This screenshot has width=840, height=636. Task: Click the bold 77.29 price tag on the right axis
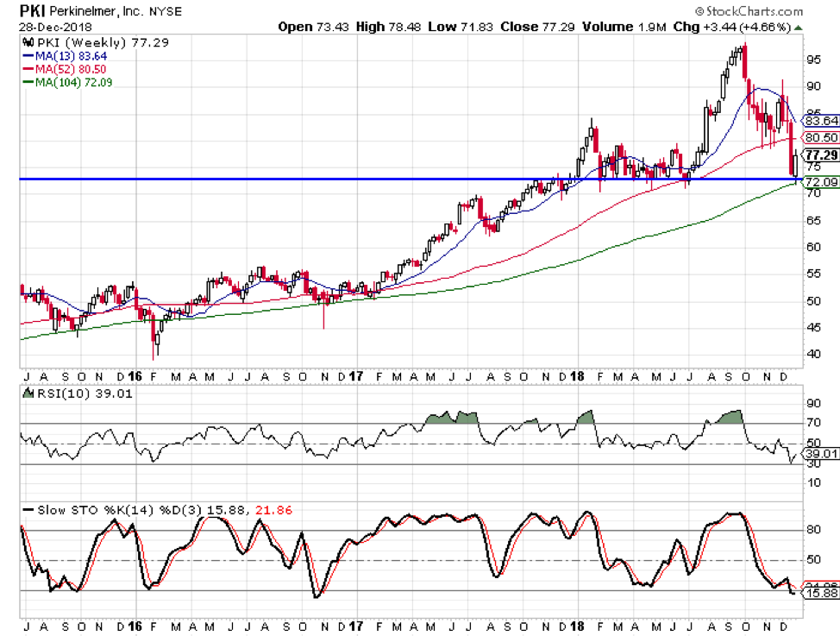[x=820, y=155]
